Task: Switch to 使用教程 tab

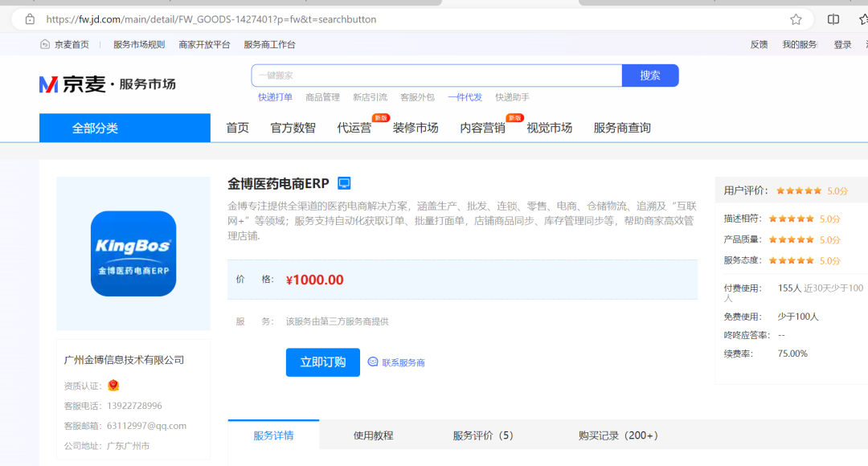Action: pyautogui.click(x=373, y=435)
